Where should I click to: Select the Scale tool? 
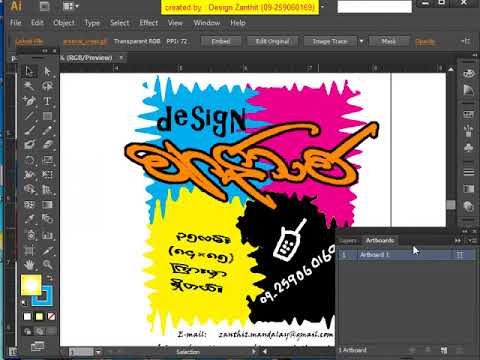[47, 160]
